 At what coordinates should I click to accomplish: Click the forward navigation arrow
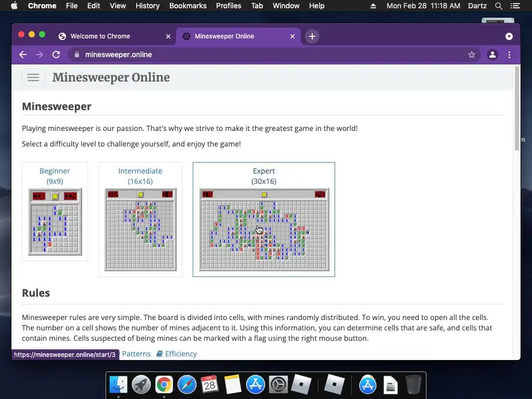39,55
